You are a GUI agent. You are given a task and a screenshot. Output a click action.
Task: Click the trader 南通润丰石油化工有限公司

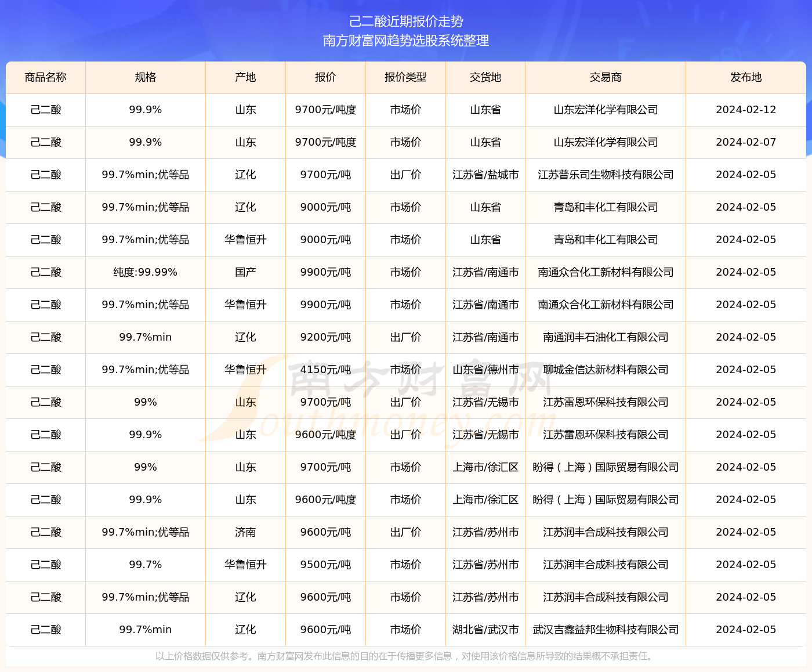click(606, 337)
